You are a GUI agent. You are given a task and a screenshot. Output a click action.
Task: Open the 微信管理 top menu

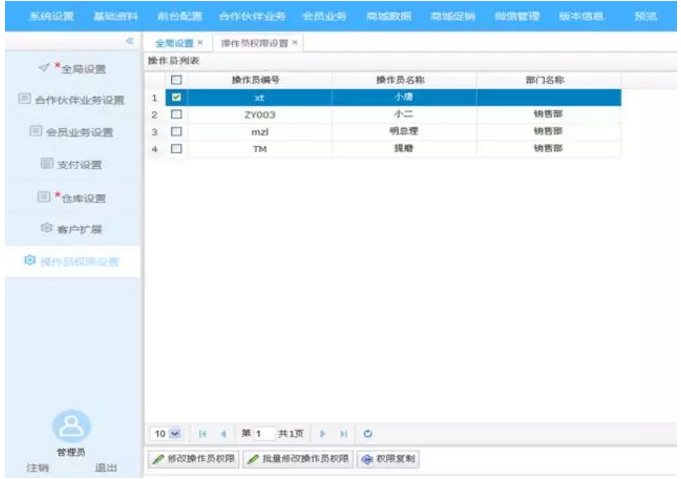pyautogui.click(x=517, y=17)
